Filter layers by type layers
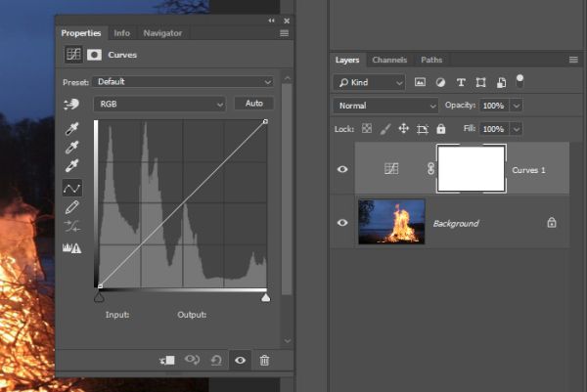 461,83
